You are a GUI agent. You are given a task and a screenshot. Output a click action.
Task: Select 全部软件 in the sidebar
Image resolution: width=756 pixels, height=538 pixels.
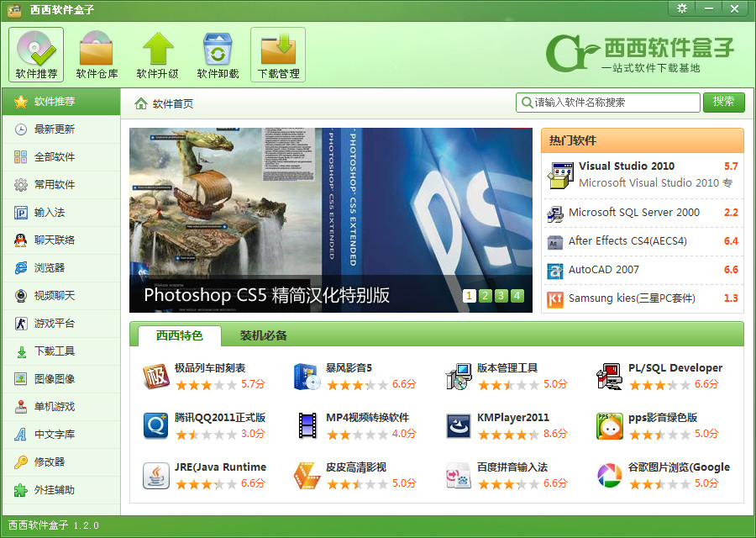[x=61, y=157]
